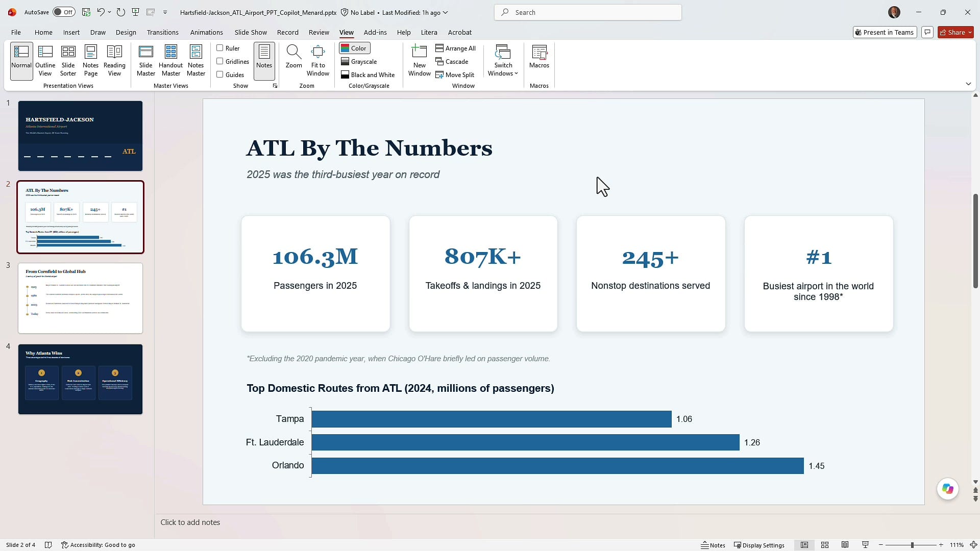
Task: Toggle the Notes pane ribbon button
Action: tap(264, 61)
